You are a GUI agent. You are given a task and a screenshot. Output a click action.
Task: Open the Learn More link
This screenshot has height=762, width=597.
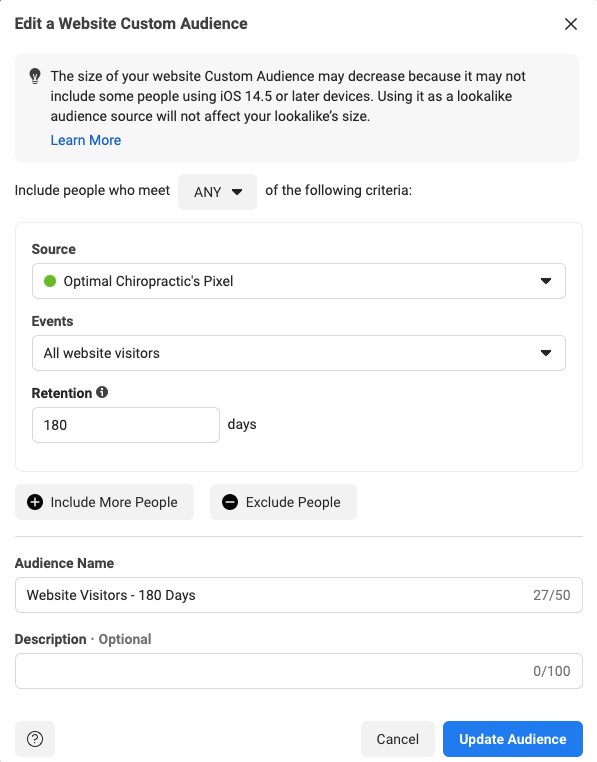(x=86, y=140)
